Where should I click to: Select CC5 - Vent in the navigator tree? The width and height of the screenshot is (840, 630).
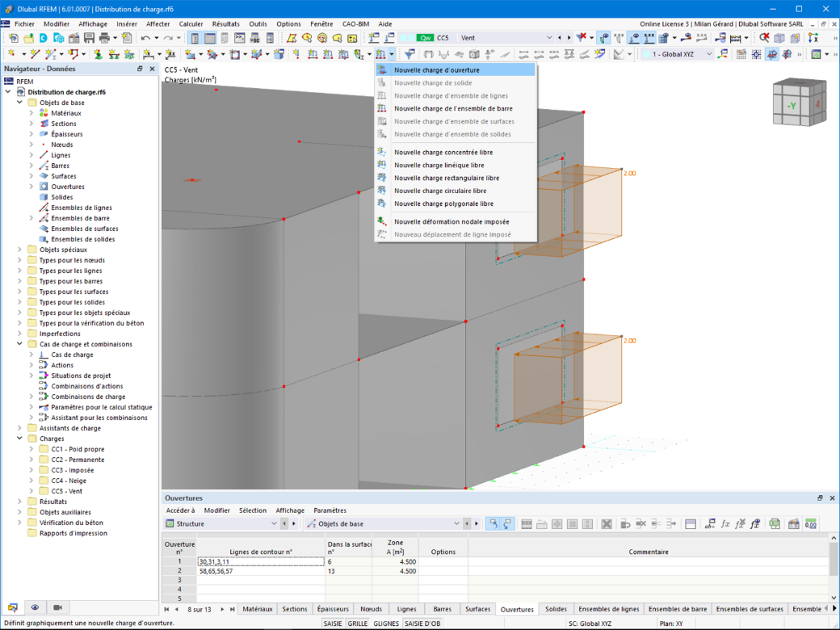[x=66, y=491]
